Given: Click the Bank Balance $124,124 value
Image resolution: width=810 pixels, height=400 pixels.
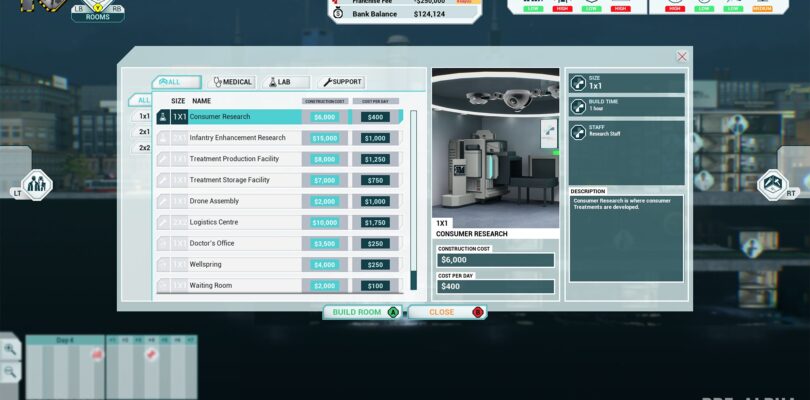Looking at the screenshot, I should coord(429,14).
